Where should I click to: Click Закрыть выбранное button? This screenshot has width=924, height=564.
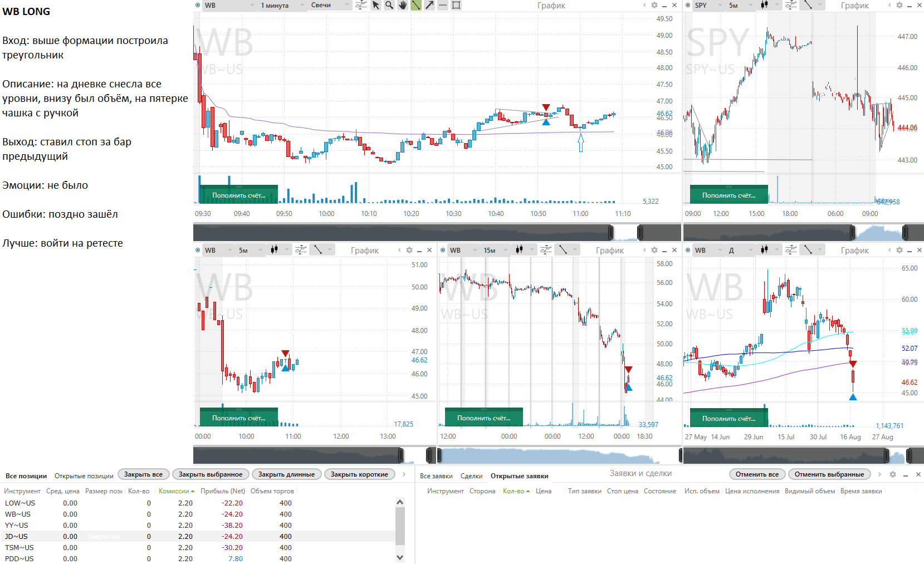tap(211, 474)
